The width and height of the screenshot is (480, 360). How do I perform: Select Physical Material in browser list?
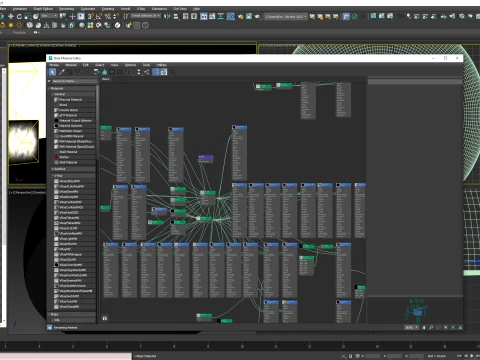(x=75, y=100)
